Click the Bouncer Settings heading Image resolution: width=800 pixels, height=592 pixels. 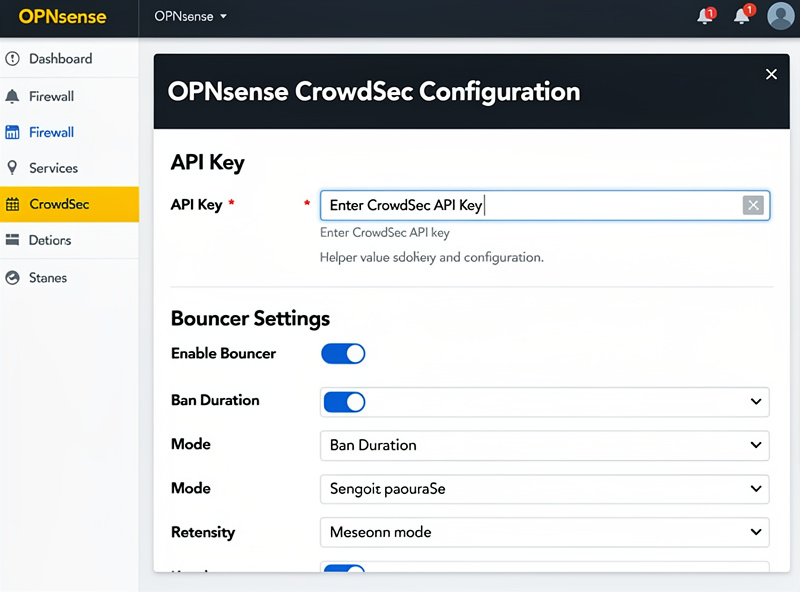[250, 318]
